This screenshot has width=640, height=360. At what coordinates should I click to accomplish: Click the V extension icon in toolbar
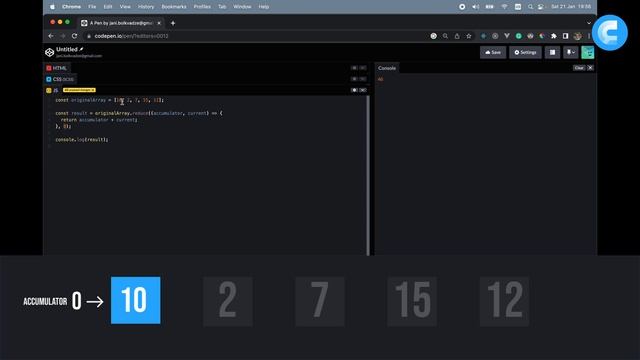pos(507,36)
